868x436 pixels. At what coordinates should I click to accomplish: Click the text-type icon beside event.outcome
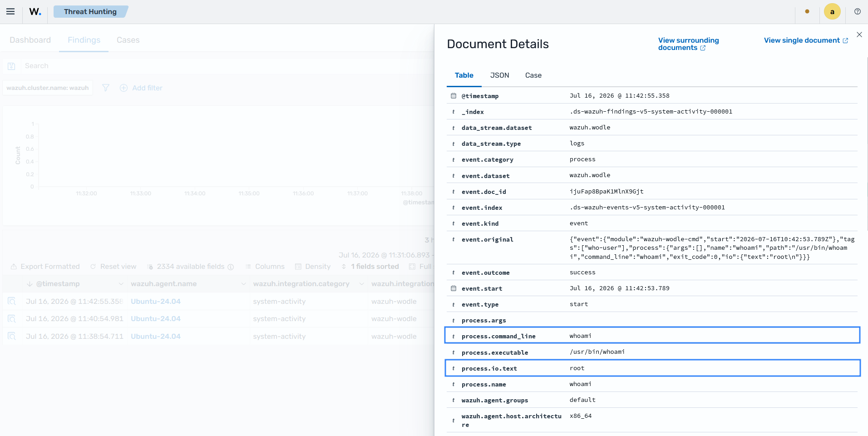[454, 272]
